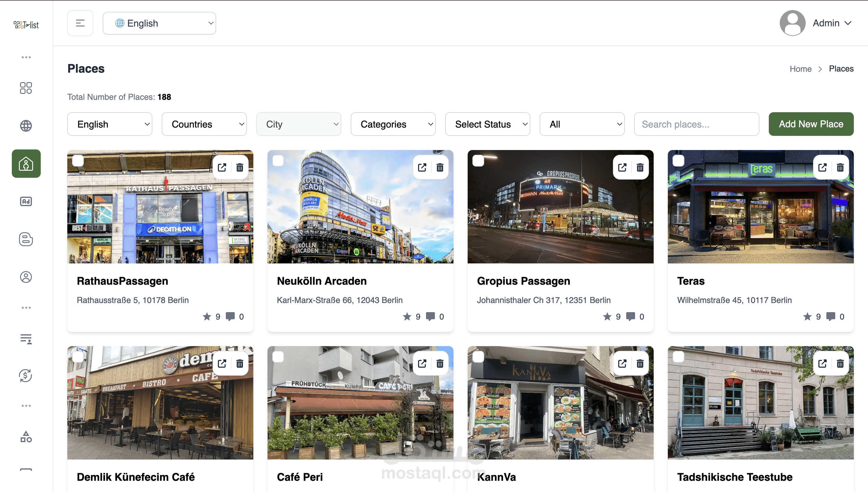The image size is (868, 492).
Task: Select the RathausPassagen card checkbox
Action: [x=78, y=161]
